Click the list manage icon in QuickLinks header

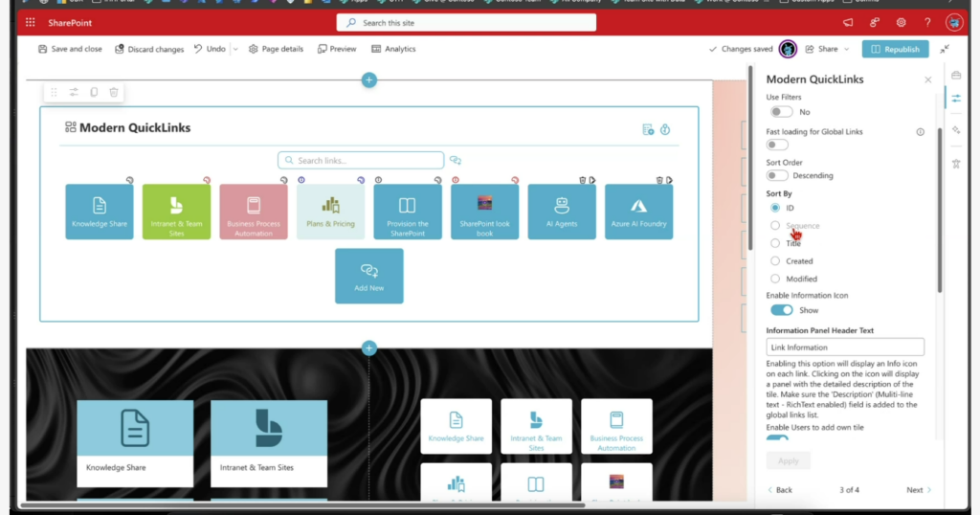pos(648,129)
